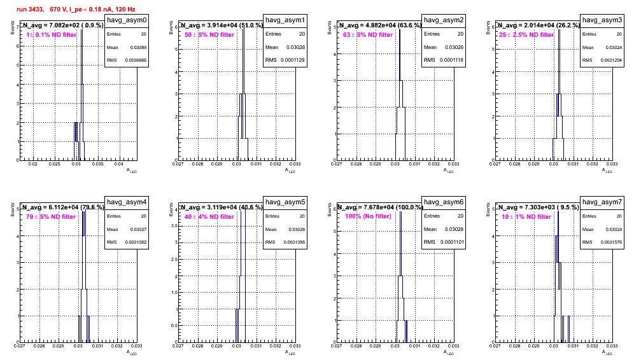Viewport: 634px width, 364px height.
Task: Select the RMS value 0.0001101
Action: click(x=451, y=242)
